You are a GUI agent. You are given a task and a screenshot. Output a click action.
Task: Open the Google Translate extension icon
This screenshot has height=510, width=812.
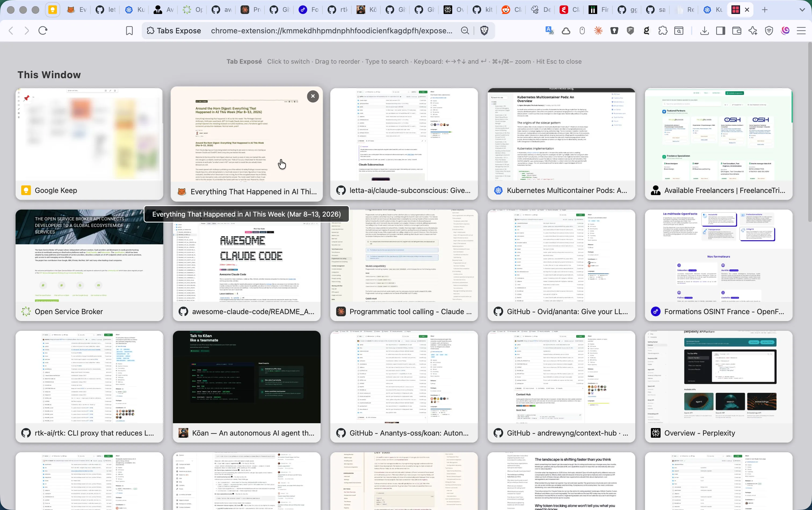point(549,31)
